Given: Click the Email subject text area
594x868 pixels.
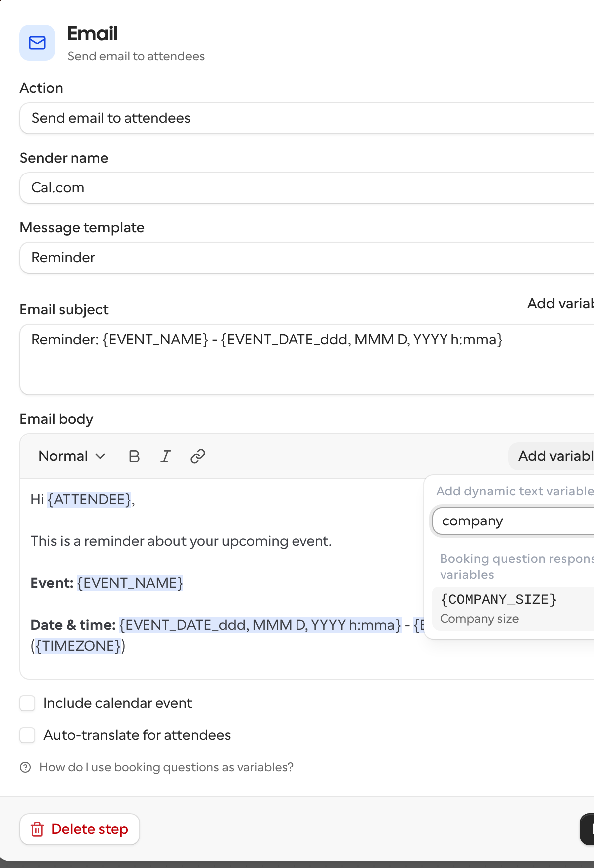Looking at the screenshot, I should 307,359.
